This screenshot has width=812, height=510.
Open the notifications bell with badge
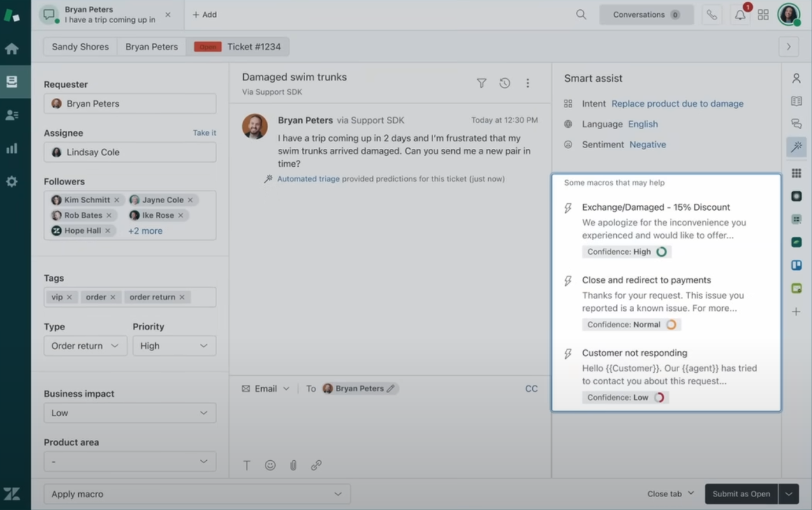tap(740, 15)
